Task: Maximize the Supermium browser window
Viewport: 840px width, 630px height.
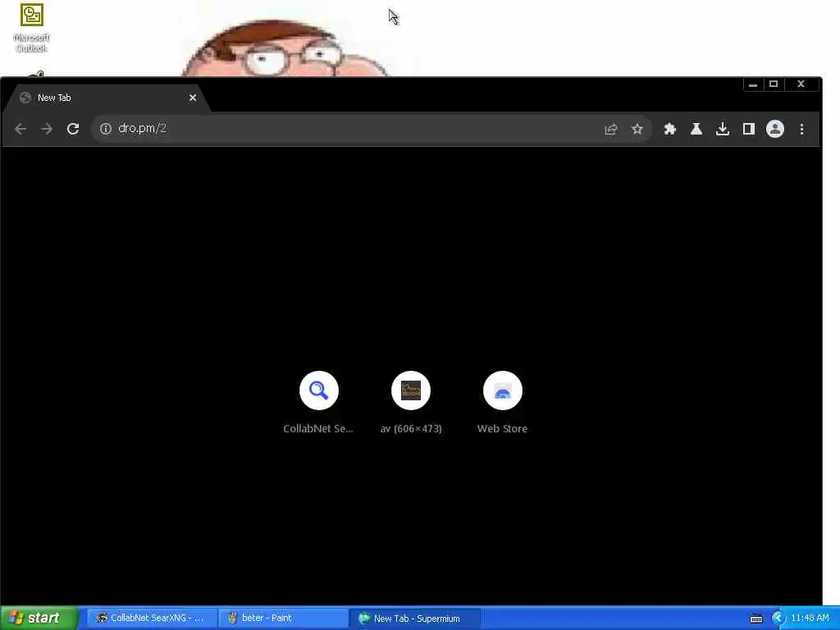Action: click(x=773, y=84)
